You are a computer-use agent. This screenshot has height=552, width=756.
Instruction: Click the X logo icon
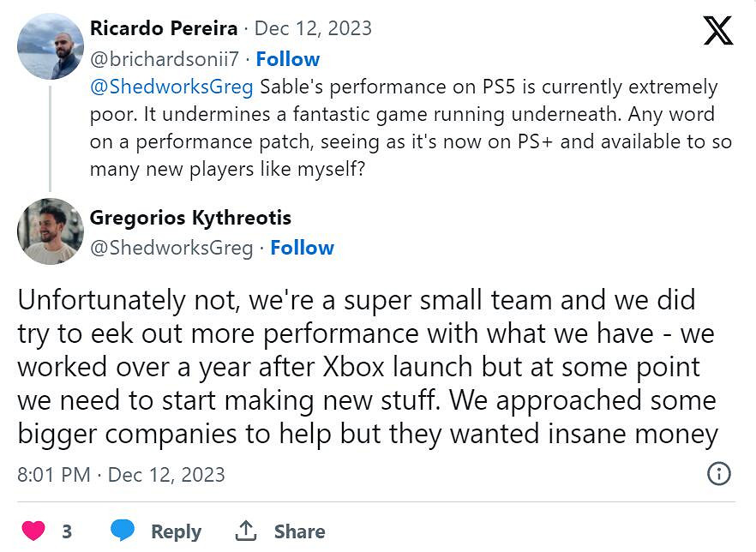click(717, 31)
